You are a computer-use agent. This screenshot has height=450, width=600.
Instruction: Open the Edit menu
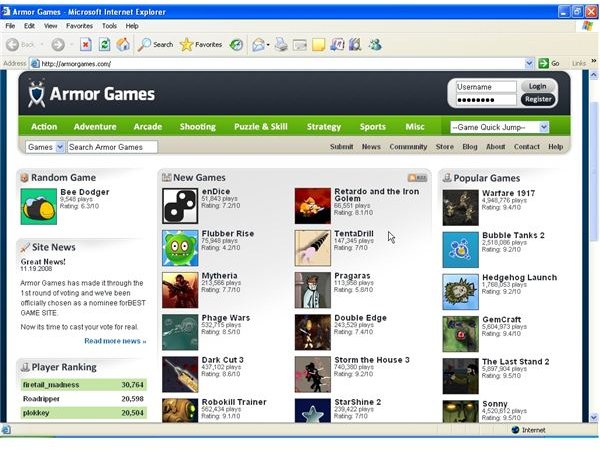click(29, 26)
